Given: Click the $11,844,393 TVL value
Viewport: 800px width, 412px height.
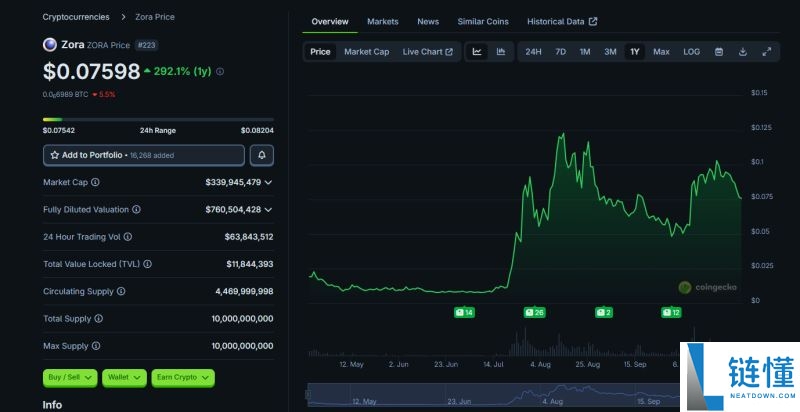Looking at the screenshot, I should pos(250,264).
